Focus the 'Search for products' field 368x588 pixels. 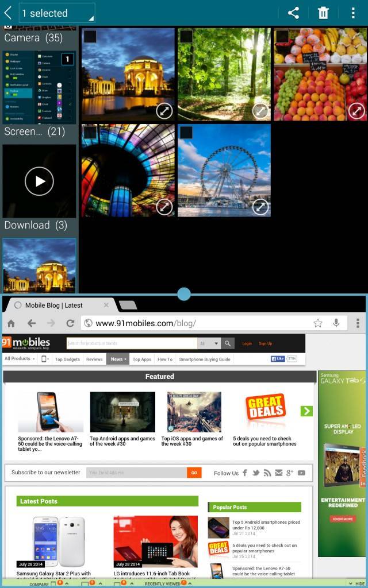pos(132,343)
